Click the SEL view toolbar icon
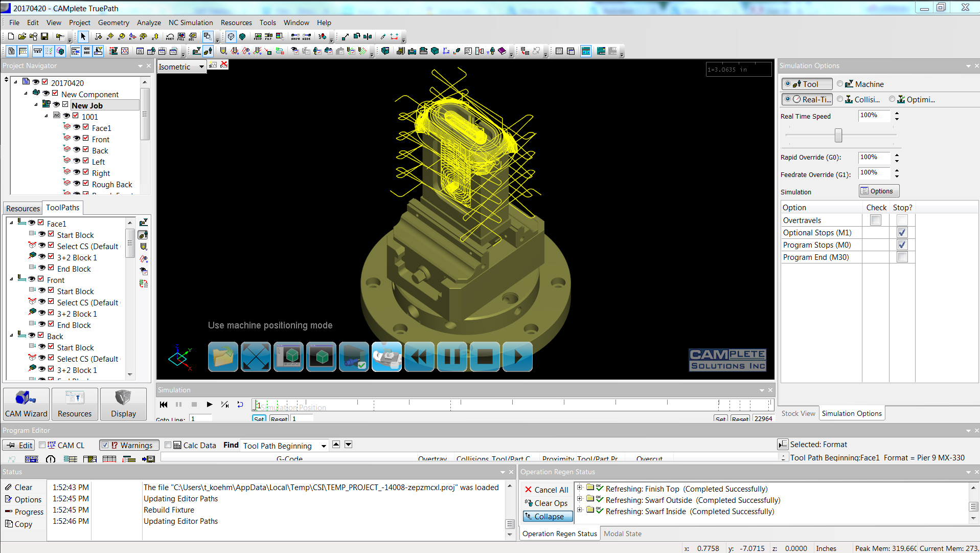 tap(193, 36)
